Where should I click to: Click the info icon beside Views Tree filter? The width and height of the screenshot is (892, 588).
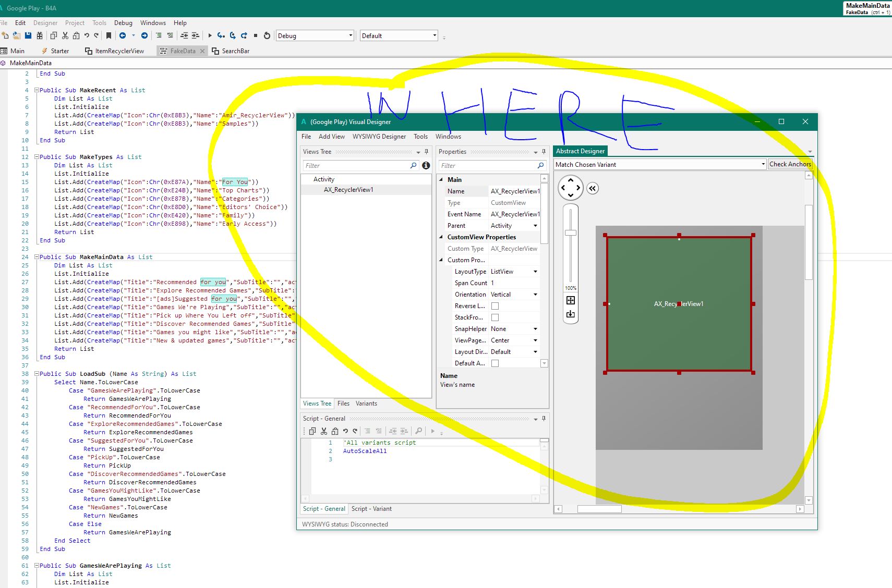426,165
